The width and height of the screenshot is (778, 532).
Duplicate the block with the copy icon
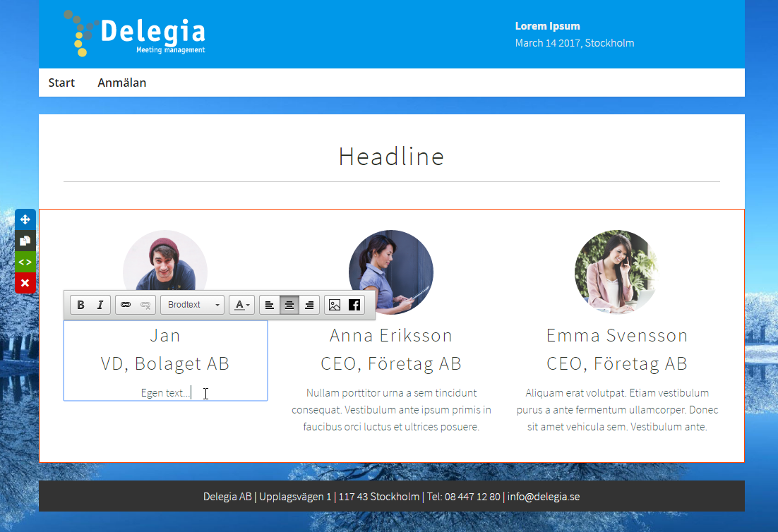coord(25,241)
